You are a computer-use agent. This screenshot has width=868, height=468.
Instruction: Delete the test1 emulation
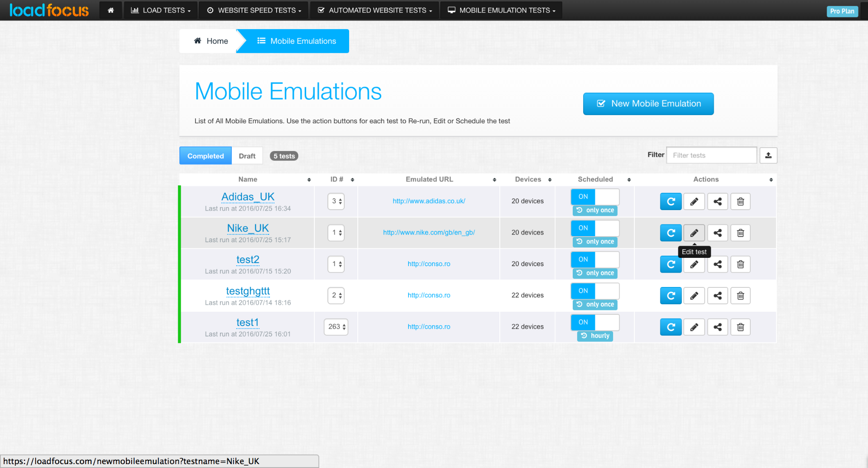point(740,327)
